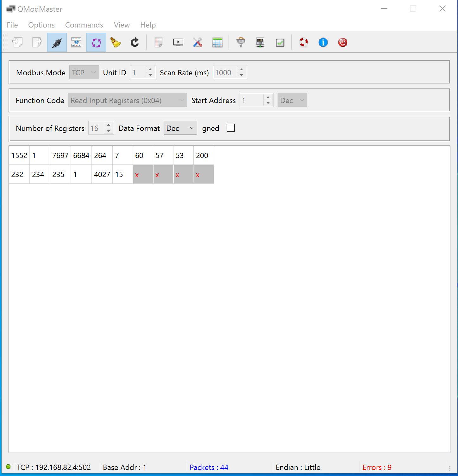Open the Start Address base dropdown
This screenshot has height=476, width=458.
coord(292,100)
